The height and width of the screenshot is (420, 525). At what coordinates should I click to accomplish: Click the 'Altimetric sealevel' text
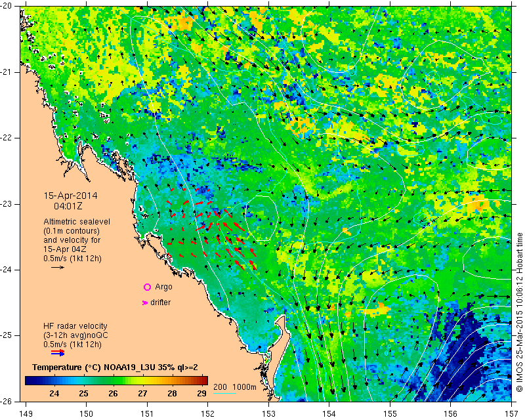pos(77,222)
